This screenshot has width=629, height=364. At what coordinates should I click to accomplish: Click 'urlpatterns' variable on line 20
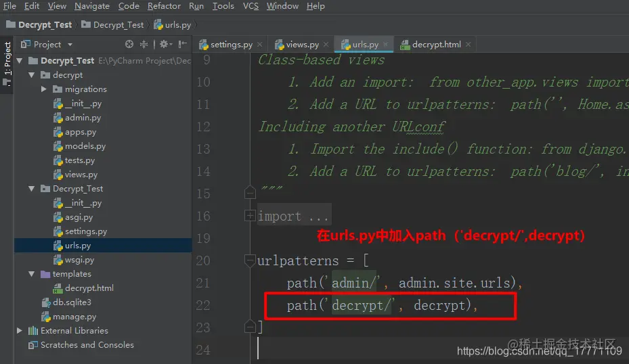tap(298, 261)
